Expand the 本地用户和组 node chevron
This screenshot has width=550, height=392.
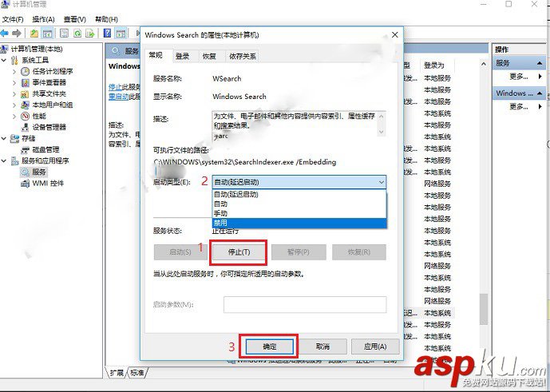(x=14, y=105)
